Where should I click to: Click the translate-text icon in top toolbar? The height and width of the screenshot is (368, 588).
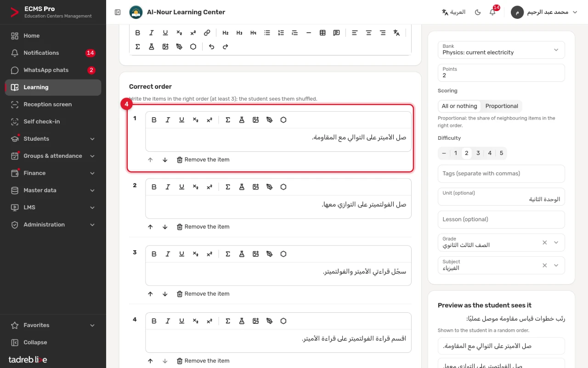(396, 33)
